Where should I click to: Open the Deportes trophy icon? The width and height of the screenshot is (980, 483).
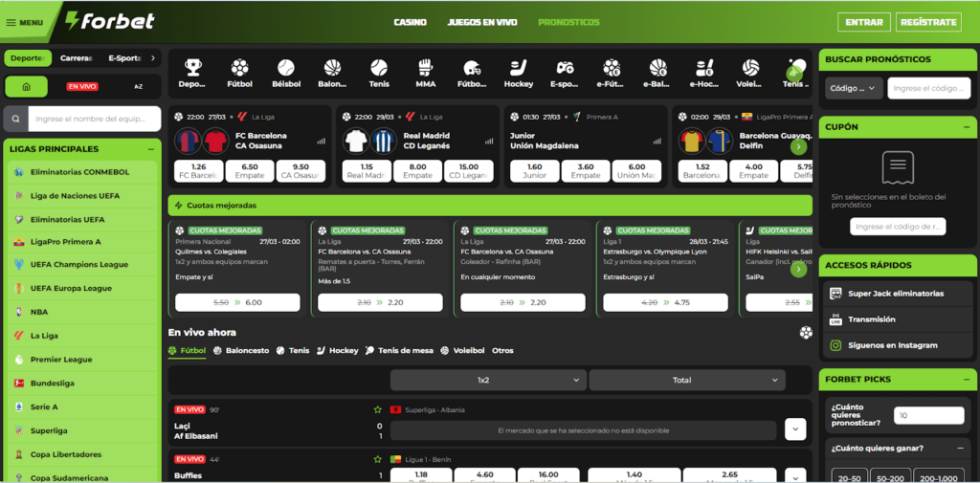pos(192,73)
